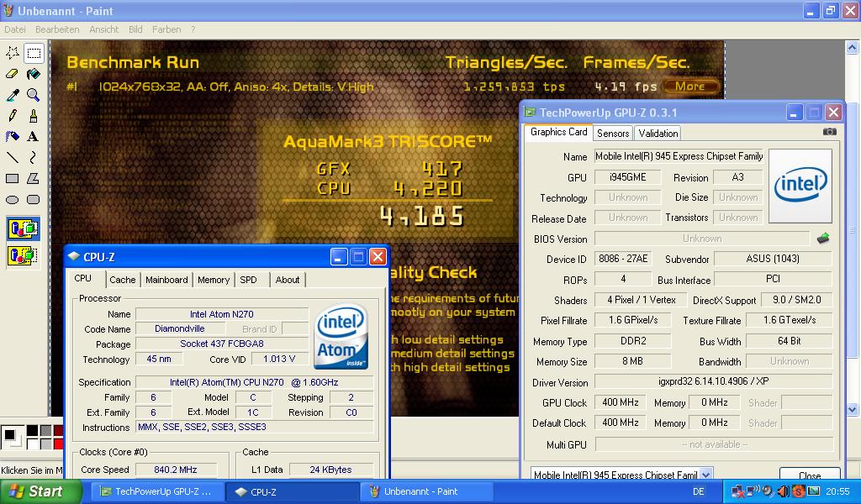Select the Brush tool in Paint
Image resolution: width=861 pixels, height=504 pixels.
(x=34, y=116)
